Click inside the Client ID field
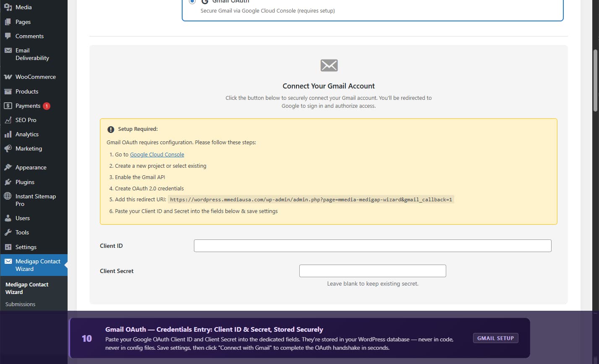The width and height of the screenshot is (599, 364). [x=372, y=245]
